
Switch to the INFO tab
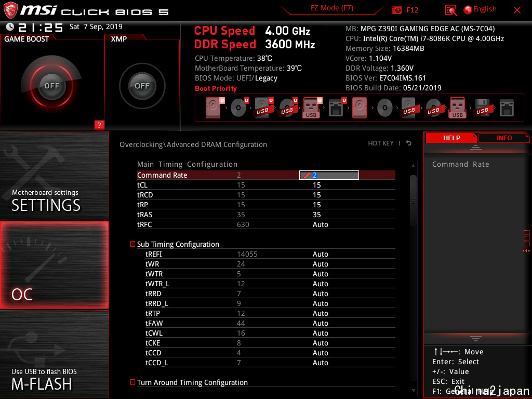[504, 138]
